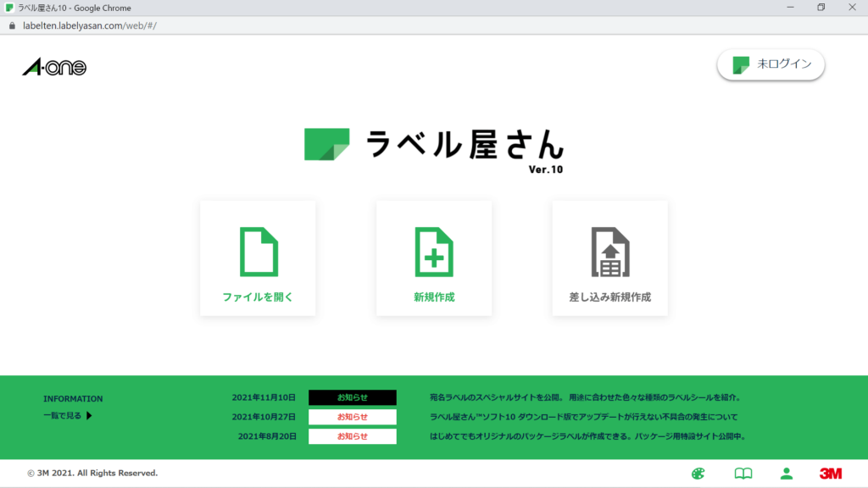
Task: Click the arrow beside 一覧で見る
Action: coord(89,415)
